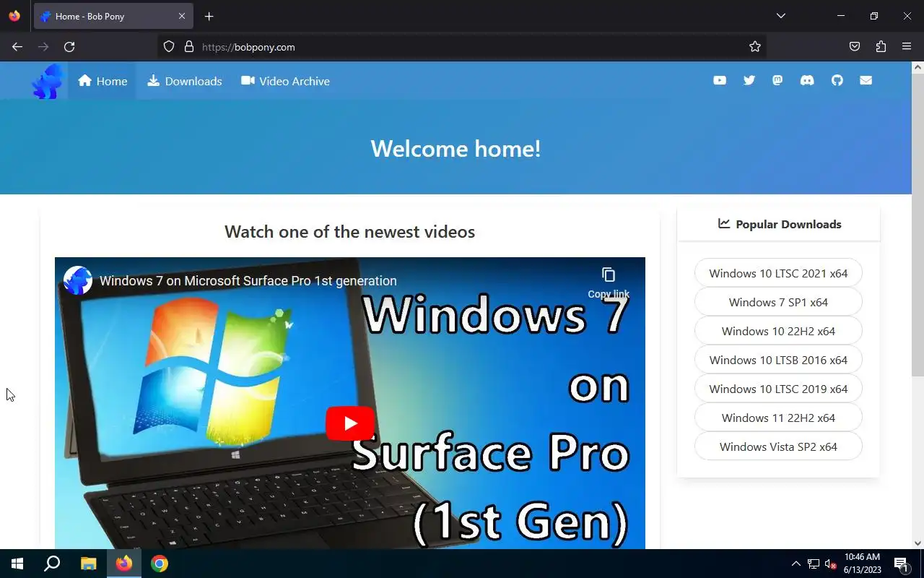The width and height of the screenshot is (924, 578).
Task: Open Windows 10 LTSB 2016 x64 download
Action: pos(778,360)
